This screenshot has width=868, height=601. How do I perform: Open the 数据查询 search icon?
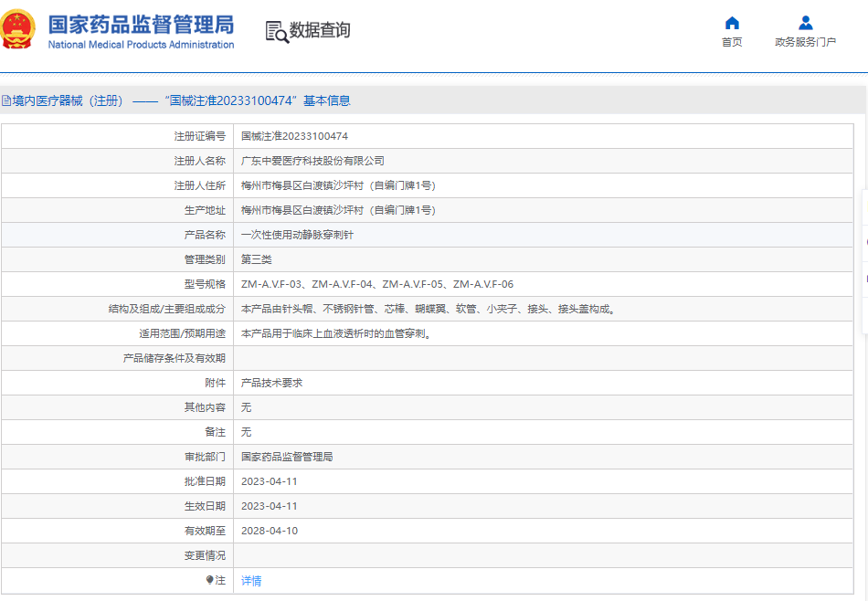[277, 32]
